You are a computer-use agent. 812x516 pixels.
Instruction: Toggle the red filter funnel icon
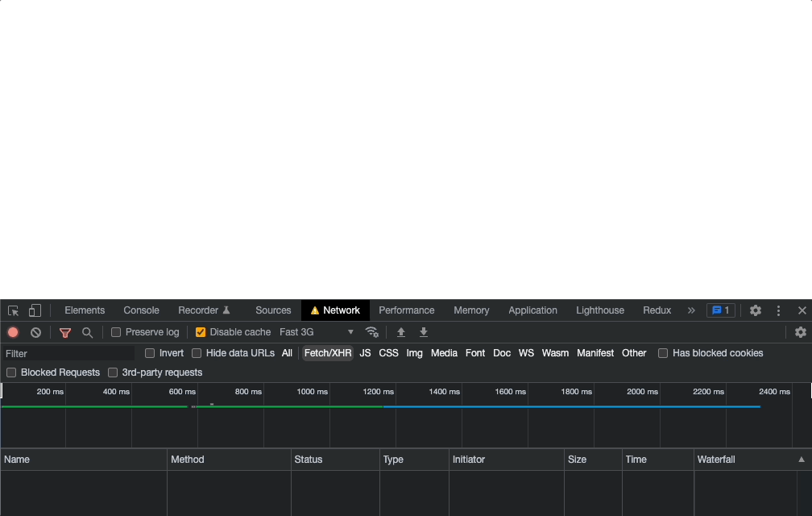65,332
